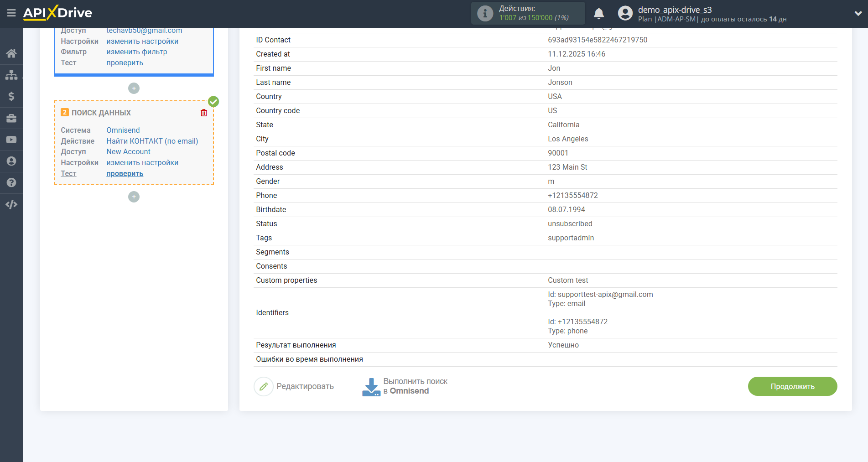Click the State value California
868x462 pixels.
click(x=564, y=125)
